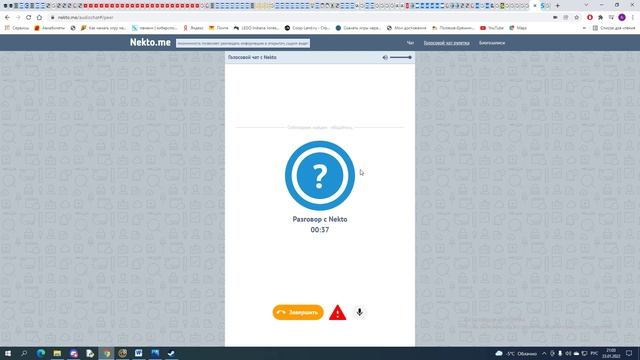This screenshot has width=640, height=360.
Task: Open the Авиабилеты bookmark
Action: 49,28
